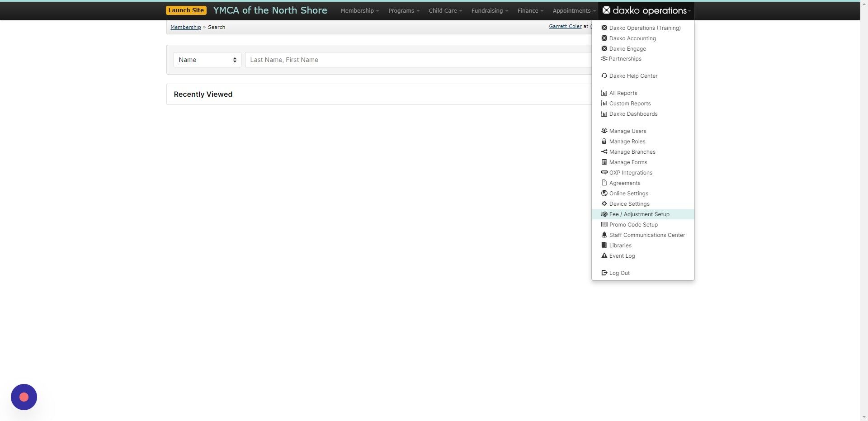Select Libraries in the menu
This screenshot has height=421, width=868.
(x=643, y=245)
